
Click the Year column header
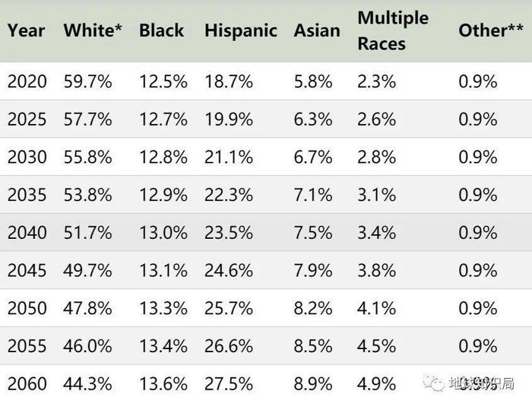(x=27, y=30)
